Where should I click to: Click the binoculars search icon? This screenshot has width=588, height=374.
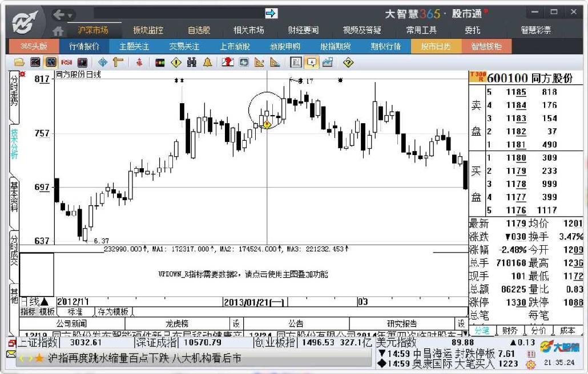(192, 62)
